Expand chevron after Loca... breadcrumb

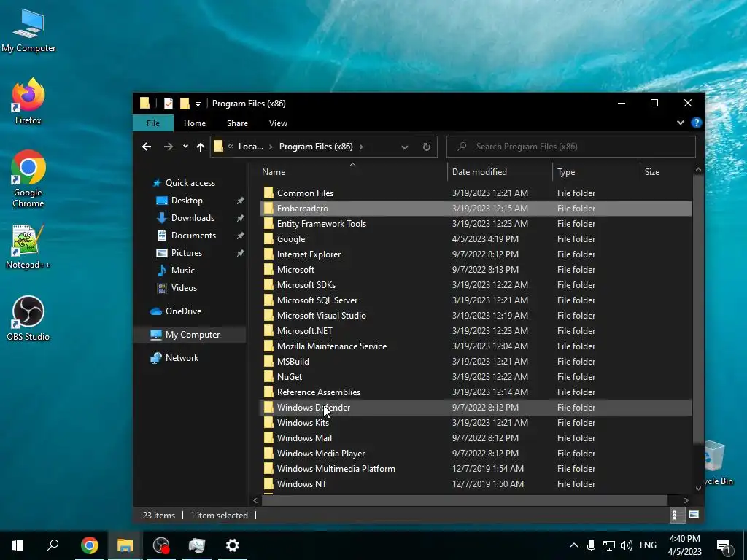271,147
